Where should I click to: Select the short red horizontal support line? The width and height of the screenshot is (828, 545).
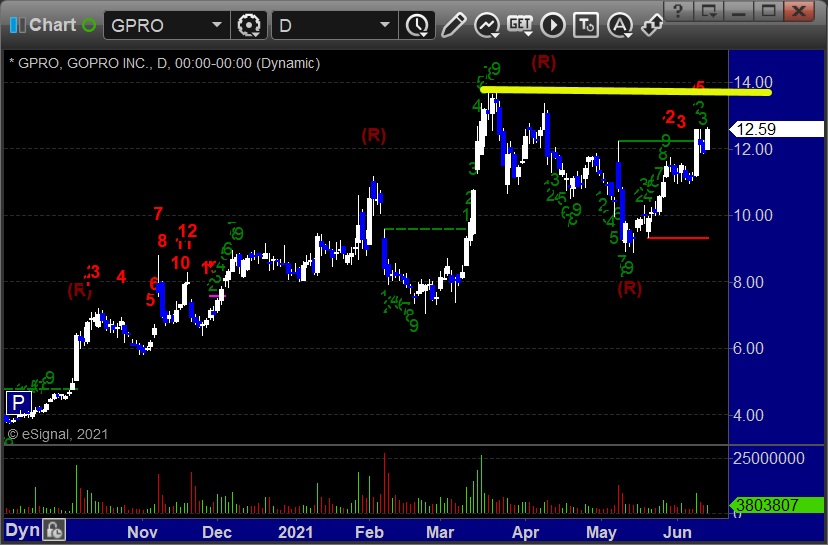click(678, 238)
